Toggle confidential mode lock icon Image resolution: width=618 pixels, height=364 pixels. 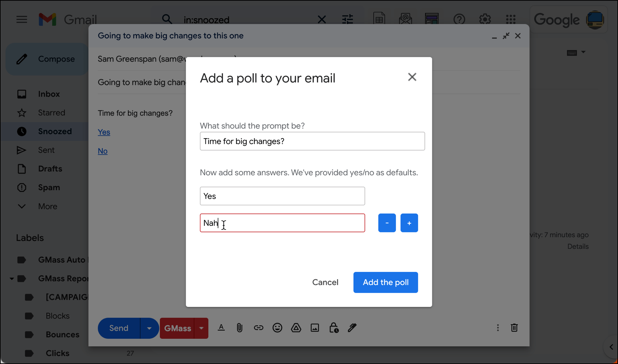pyautogui.click(x=334, y=328)
